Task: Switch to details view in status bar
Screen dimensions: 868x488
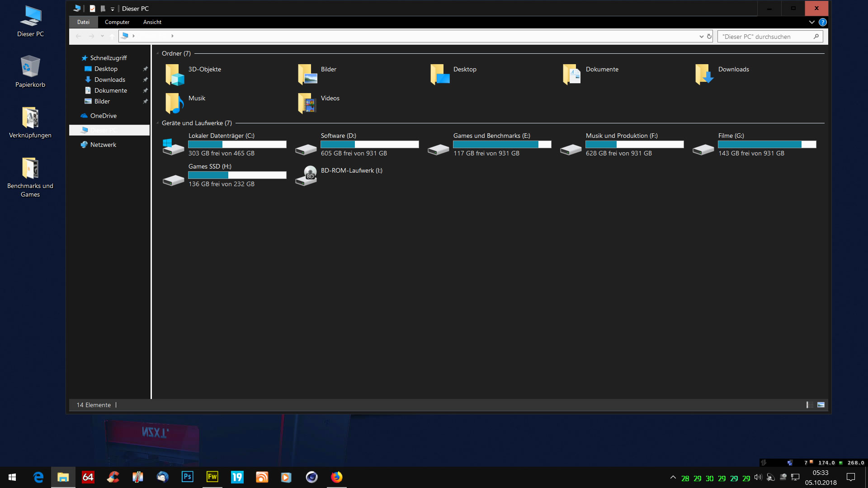Action: click(x=810, y=405)
